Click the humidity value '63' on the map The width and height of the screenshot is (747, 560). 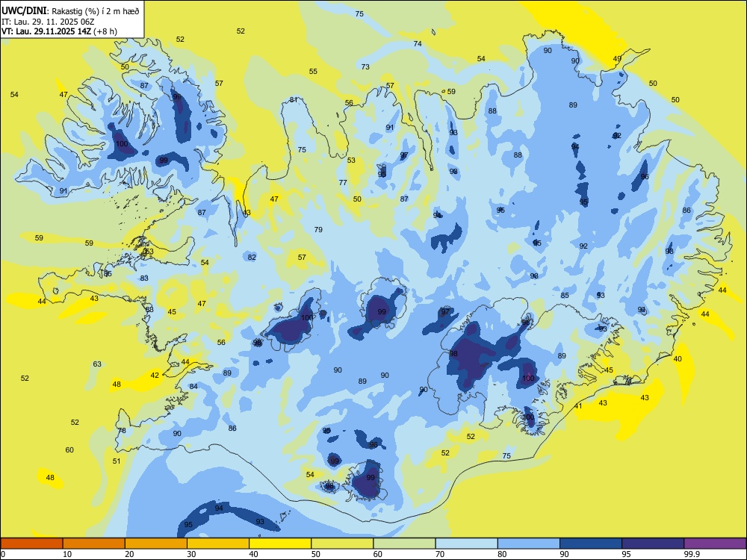point(97,364)
